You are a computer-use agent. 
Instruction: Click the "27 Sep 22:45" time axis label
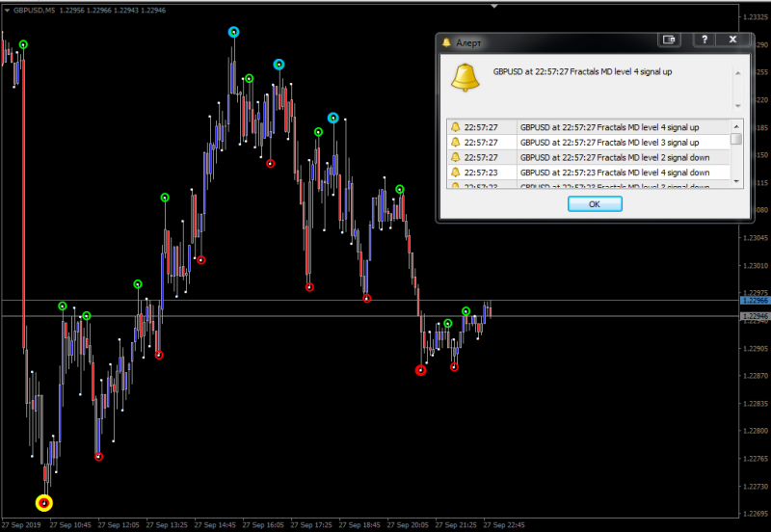click(504, 524)
